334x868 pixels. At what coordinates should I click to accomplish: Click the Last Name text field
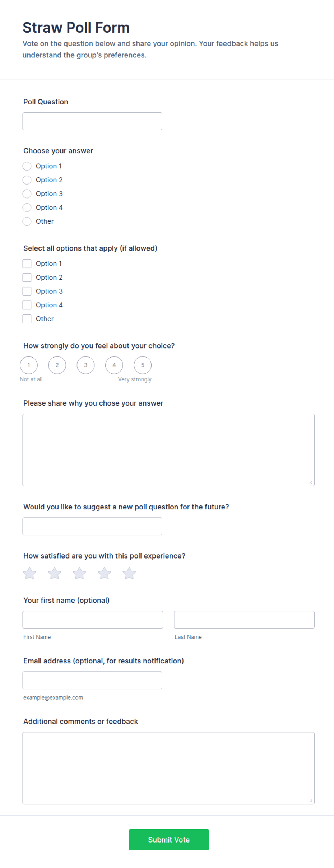point(244,620)
